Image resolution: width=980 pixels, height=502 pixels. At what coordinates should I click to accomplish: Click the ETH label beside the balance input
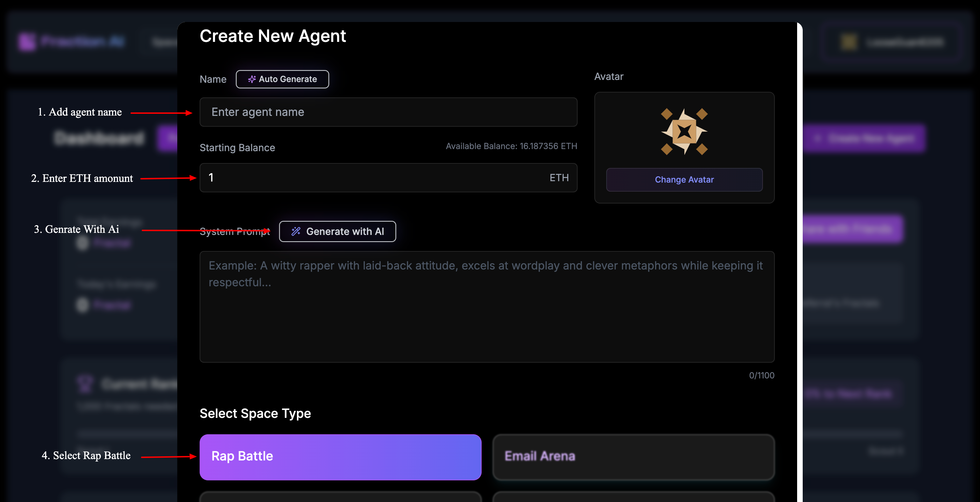(x=558, y=177)
